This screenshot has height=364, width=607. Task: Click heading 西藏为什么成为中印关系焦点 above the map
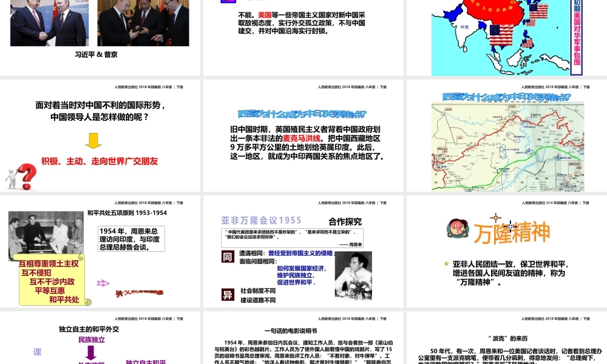click(x=506, y=96)
